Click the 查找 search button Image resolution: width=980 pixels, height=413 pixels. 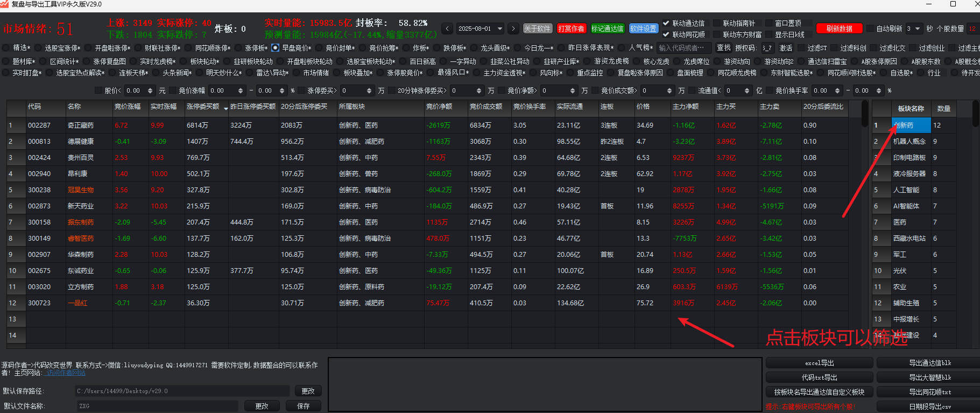(723, 48)
